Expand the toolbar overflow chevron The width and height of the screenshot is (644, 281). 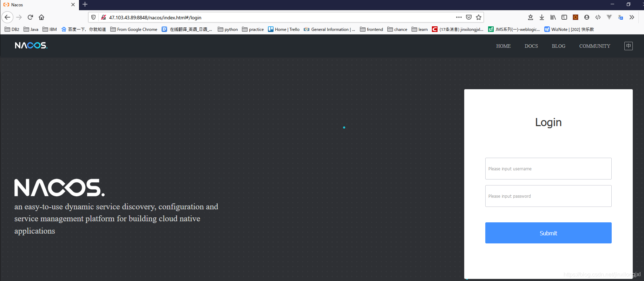click(632, 17)
